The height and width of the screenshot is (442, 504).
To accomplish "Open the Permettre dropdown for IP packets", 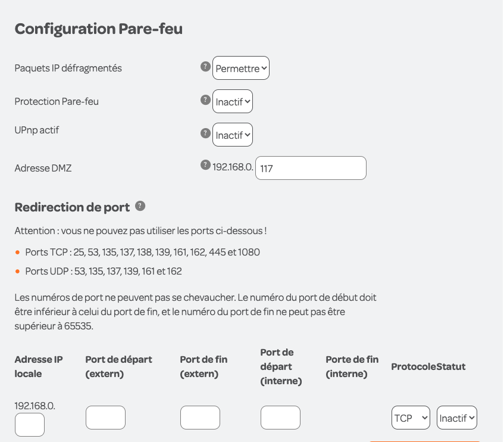I will pos(241,68).
